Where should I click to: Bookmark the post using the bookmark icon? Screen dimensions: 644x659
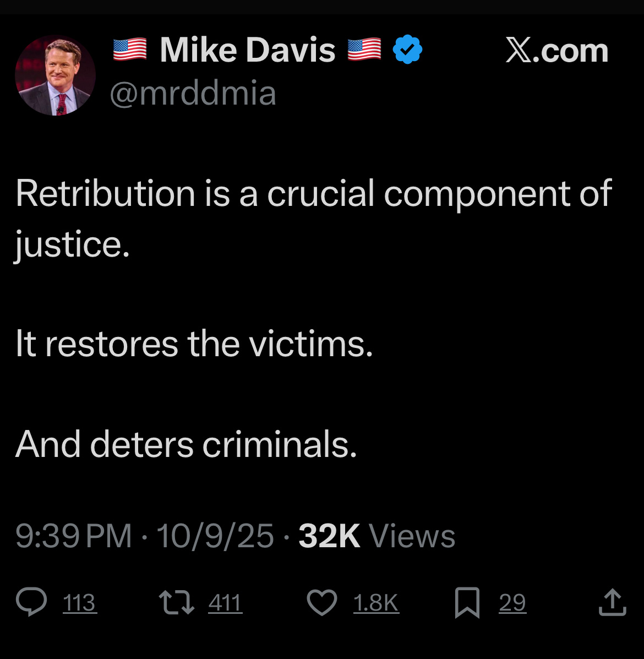tap(467, 602)
